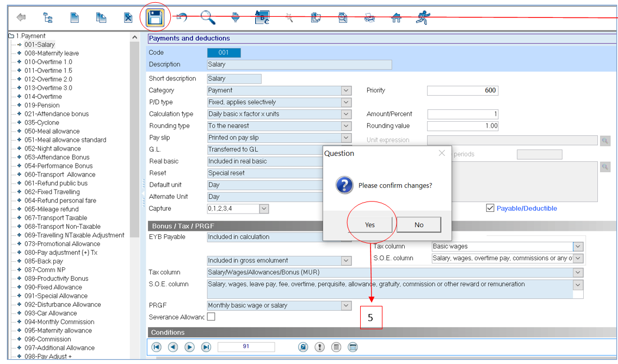The width and height of the screenshot is (618, 364).
Task: Click the printer toolbar icon
Action: (x=369, y=17)
